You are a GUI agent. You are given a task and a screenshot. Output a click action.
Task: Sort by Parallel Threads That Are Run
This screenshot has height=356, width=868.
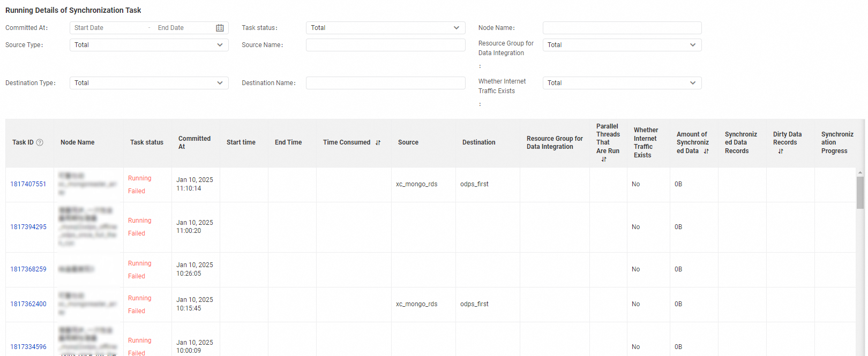604,160
